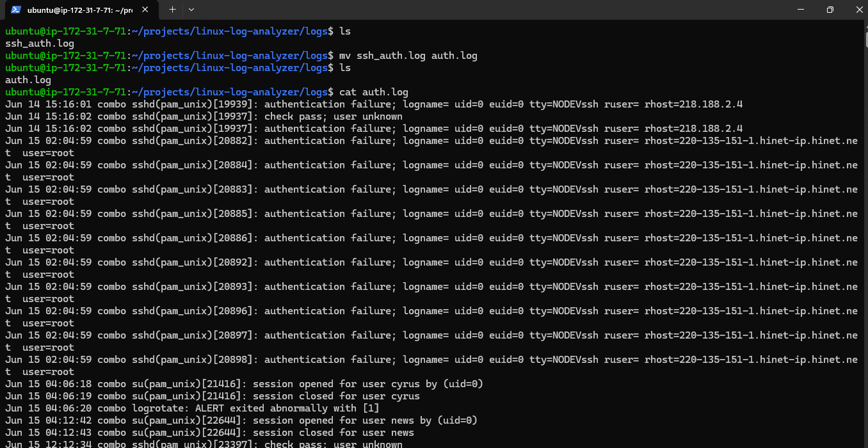Image resolution: width=868 pixels, height=448 pixels.
Task: Click the 'ssh_auth.log' ls output line
Action: [x=40, y=44]
